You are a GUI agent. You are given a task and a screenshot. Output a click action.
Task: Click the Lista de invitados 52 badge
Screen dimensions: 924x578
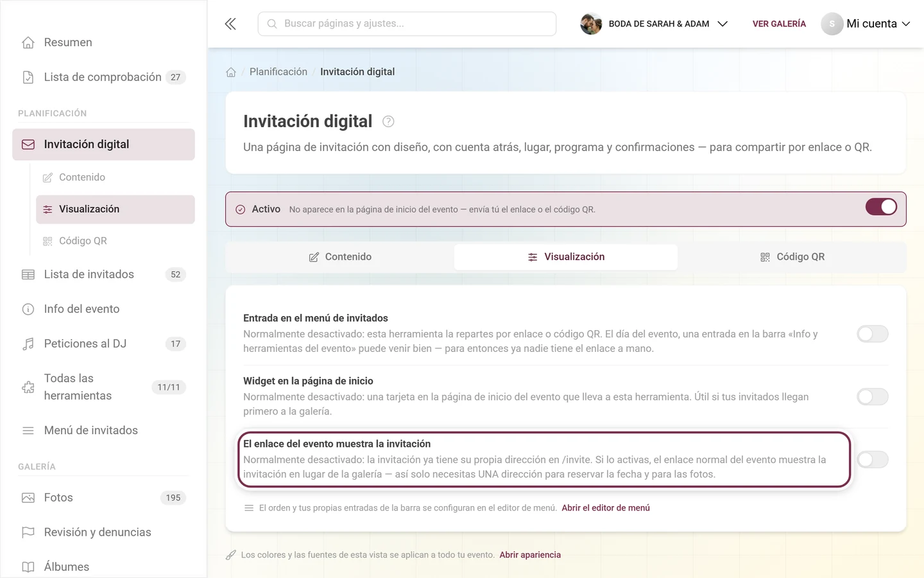tap(176, 274)
